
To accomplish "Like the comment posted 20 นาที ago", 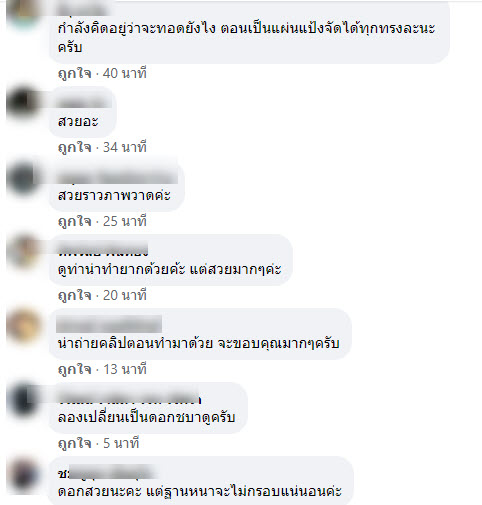I will pyautogui.click(x=75, y=295).
